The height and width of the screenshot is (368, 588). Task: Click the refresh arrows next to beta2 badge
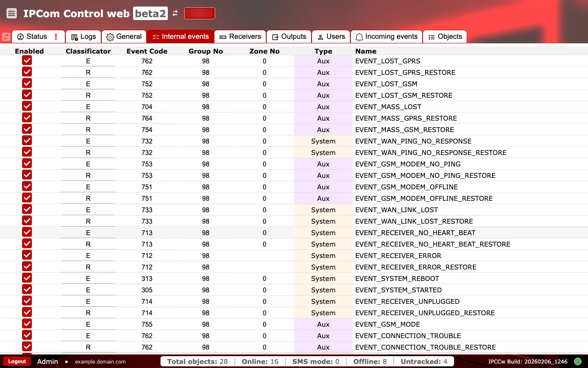175,13
